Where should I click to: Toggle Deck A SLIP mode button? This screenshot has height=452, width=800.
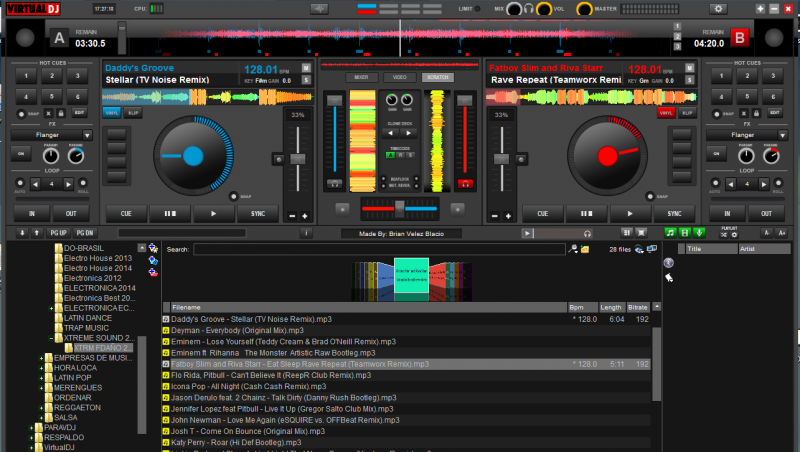[133, 113]
